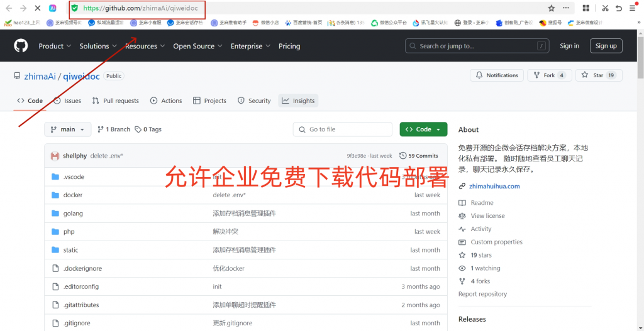The height and width of the screenshot is (331, 644).
Task: Expand the green Code dropdown button
Action: coord(423,129)
